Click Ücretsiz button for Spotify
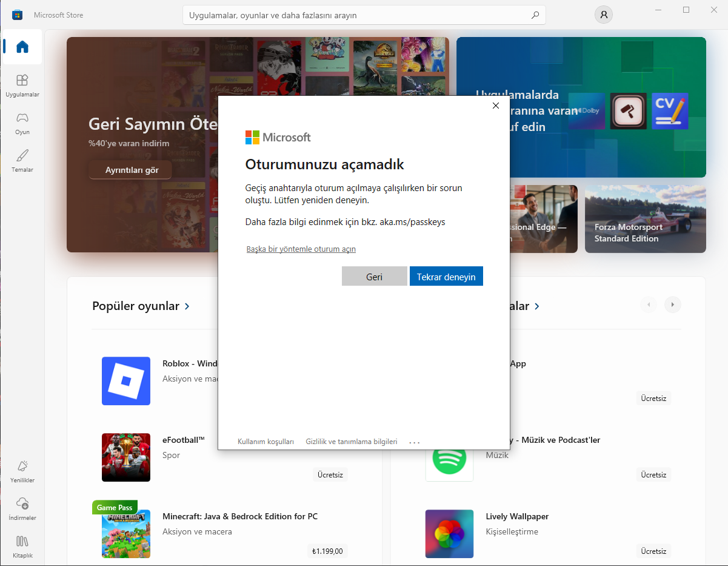The height and width of the screenshot is (566, 728). (654, 475)
